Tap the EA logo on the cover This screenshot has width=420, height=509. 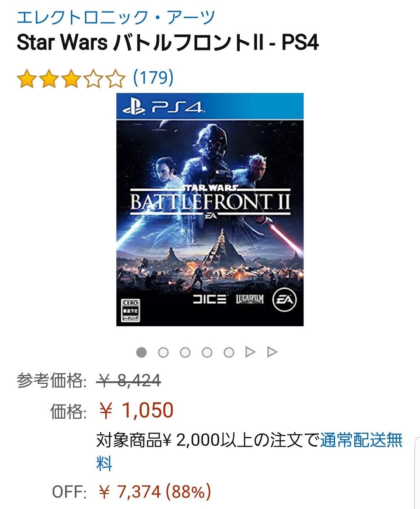tap(285, 299)
